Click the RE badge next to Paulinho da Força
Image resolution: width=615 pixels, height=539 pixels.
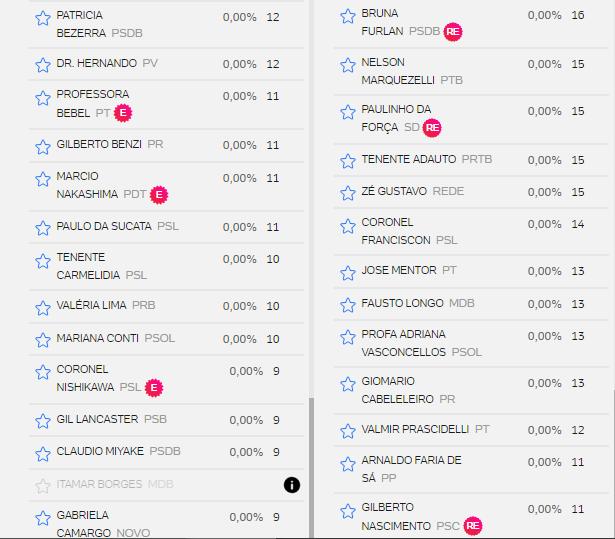coord(432,128)
